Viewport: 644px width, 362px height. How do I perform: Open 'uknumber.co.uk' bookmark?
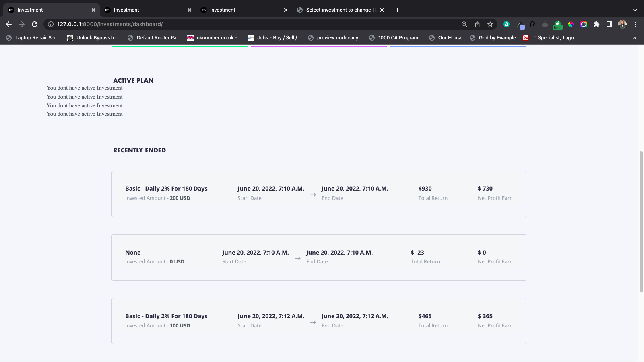(214, 38)
